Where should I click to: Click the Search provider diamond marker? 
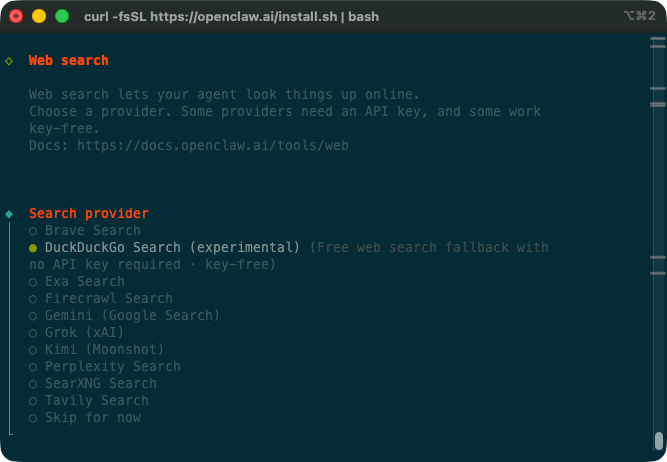point(9,214)
